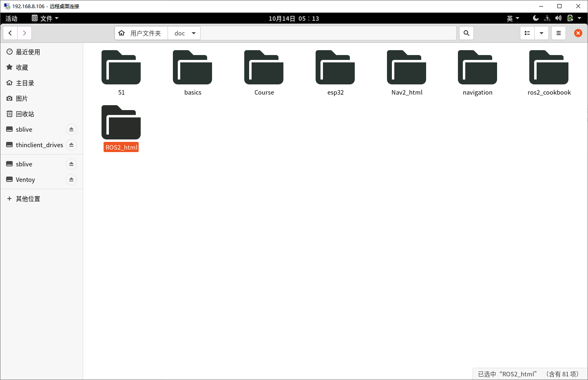Open the 文件 application menu
Viewport: 588px width, 380px height.
(45, 18)
